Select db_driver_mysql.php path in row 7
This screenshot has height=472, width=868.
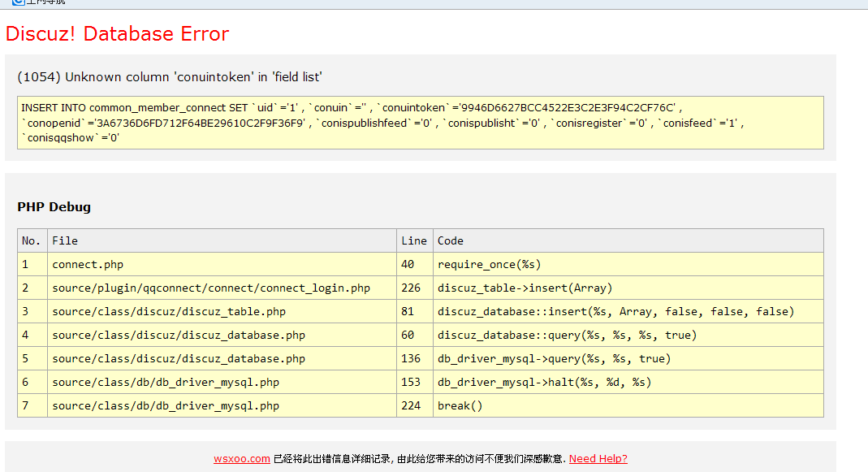(222, 405)
